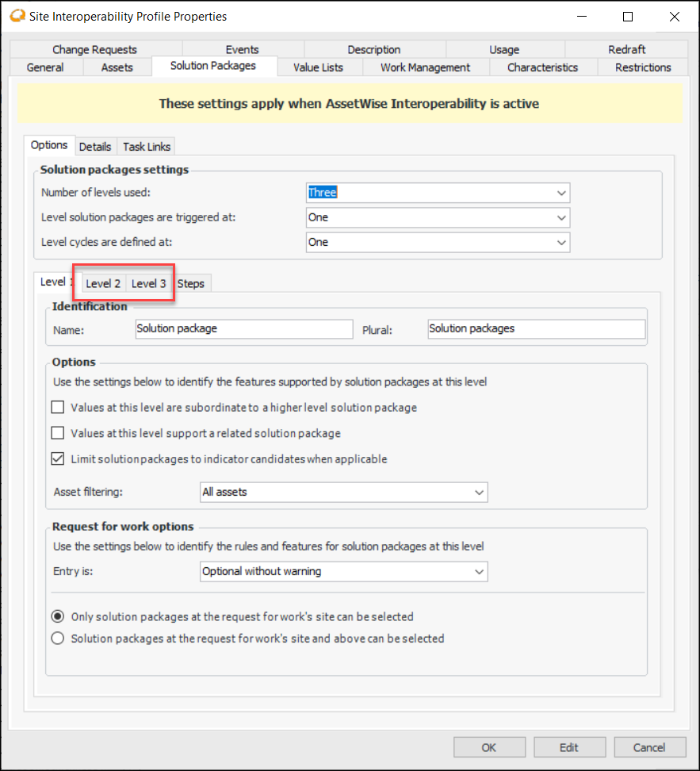Minimize the properties window
700x771 pixels.
coord(582,16)
